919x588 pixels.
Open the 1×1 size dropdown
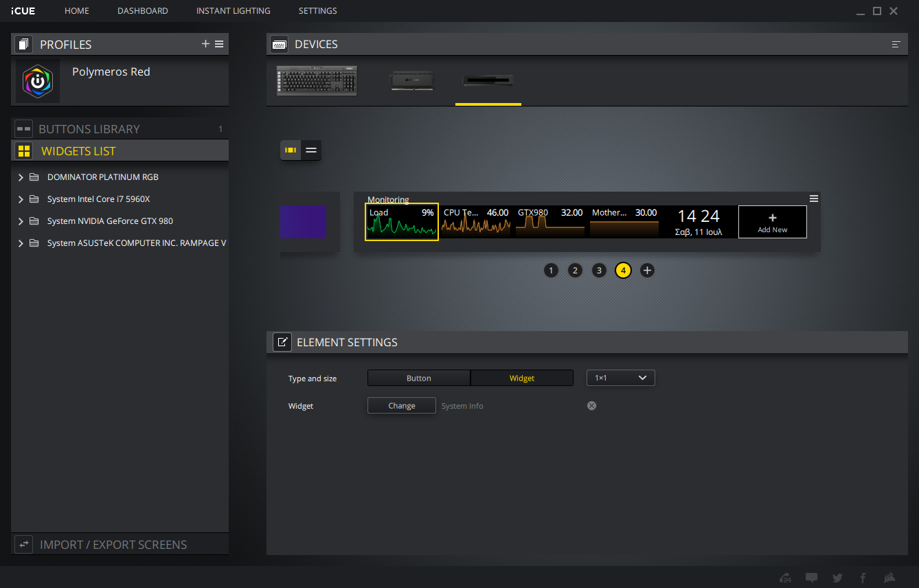[x=620, y=378]
